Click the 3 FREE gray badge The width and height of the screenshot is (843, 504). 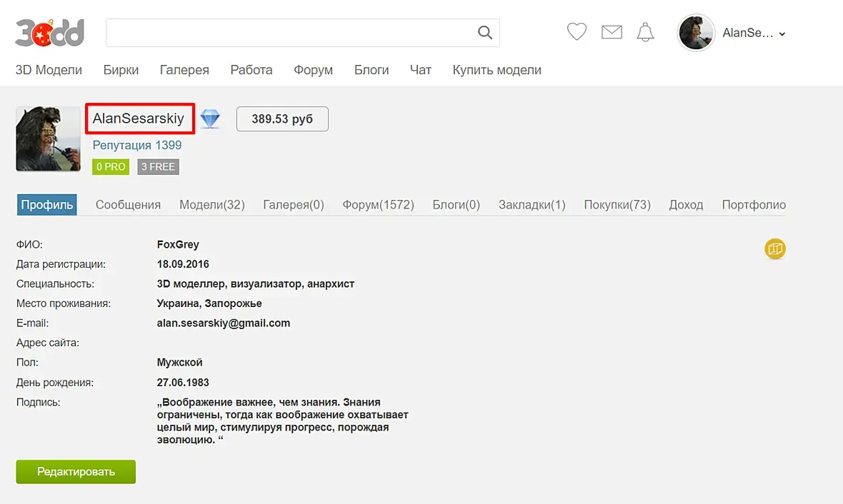coord(158,166)
